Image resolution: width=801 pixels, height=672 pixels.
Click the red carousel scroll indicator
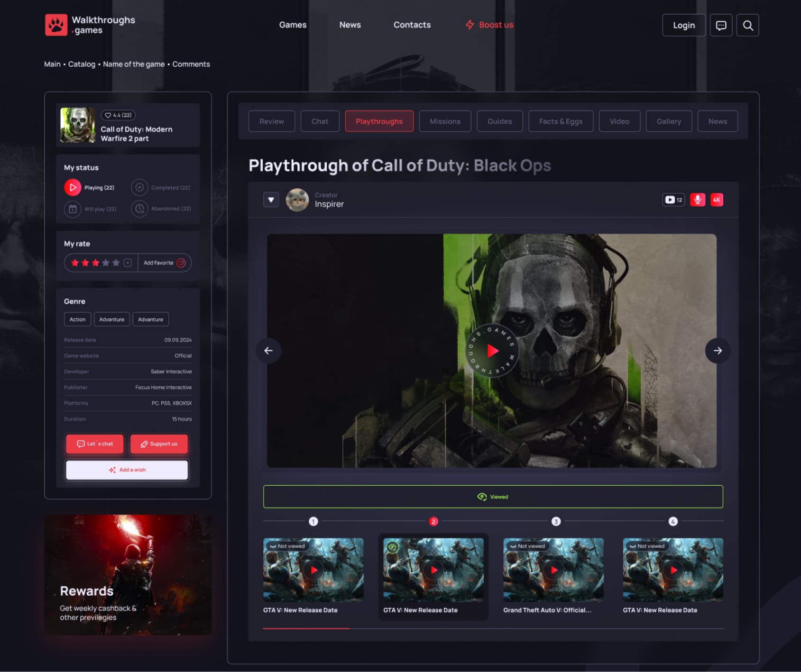click(306, 628)
